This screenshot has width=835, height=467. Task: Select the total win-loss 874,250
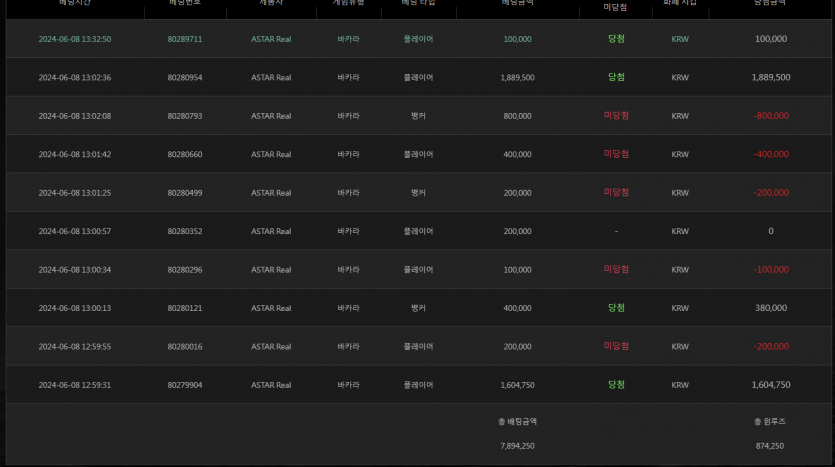769,446
